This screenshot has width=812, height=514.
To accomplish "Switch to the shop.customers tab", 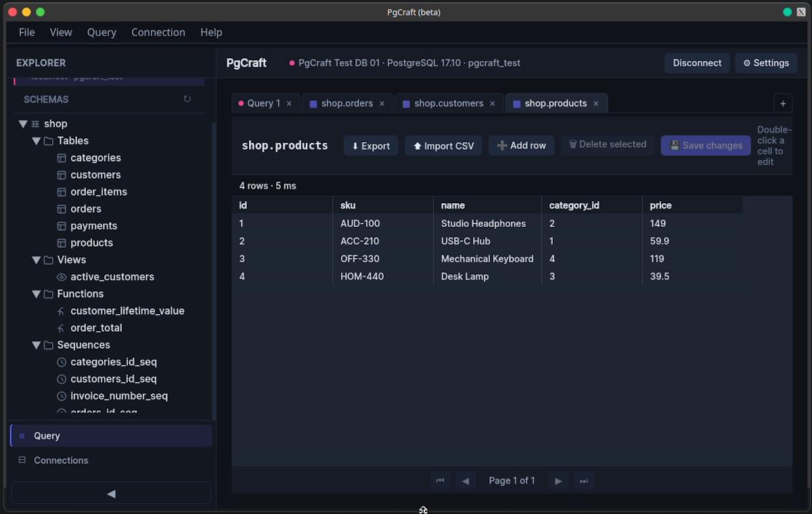I will (449, 104).
